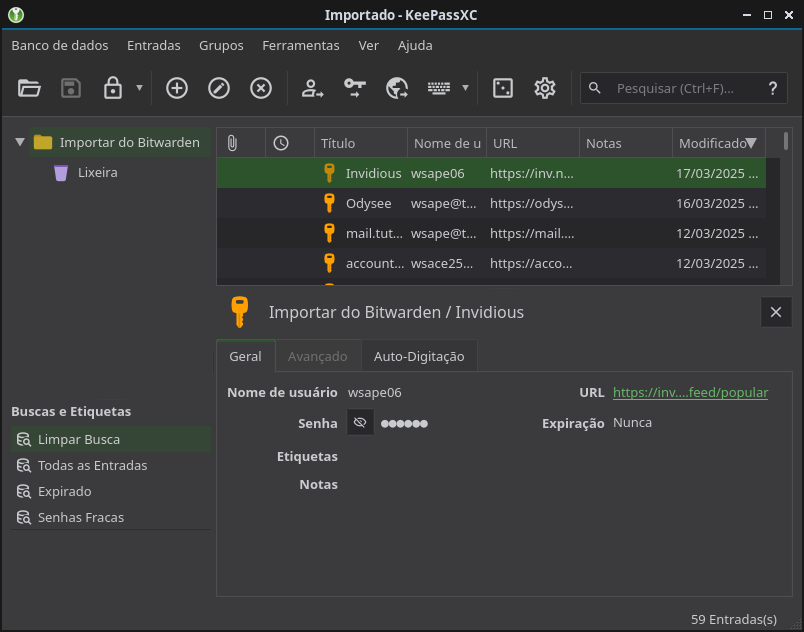Open the lock database dropdown arrow

coord(139,88)
